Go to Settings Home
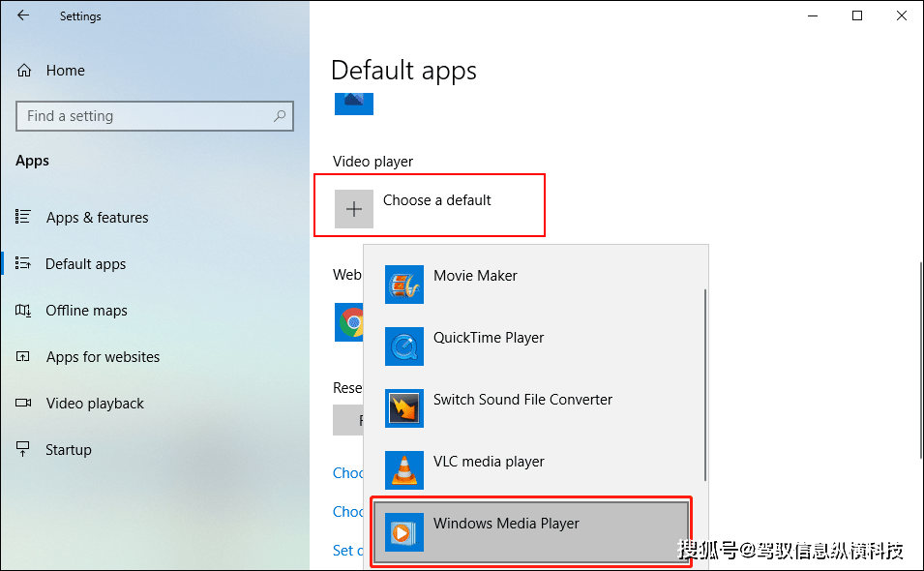 [x=66, y=71]
